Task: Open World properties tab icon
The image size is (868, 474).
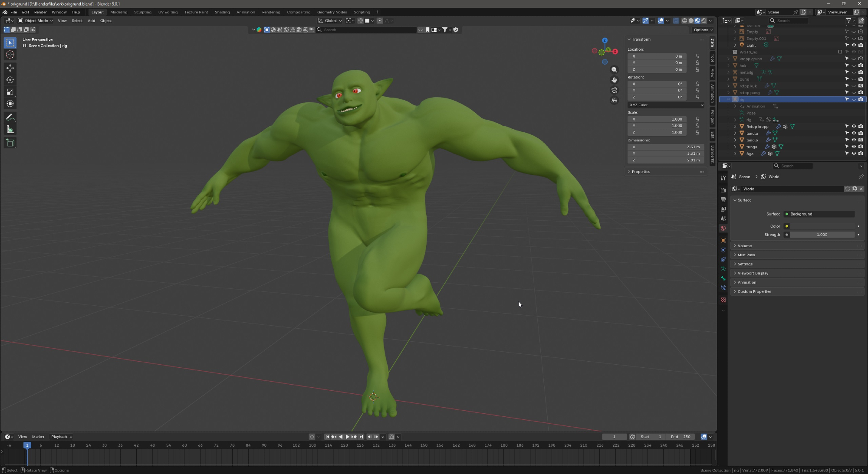Action: pyautogui.click(x=723, y=229)
